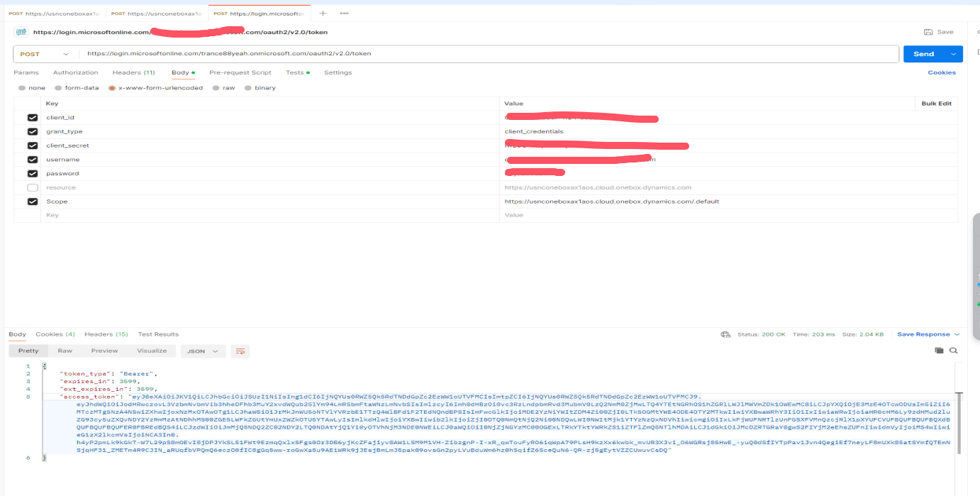Click the Save disk icon
The height and width of the screenshot is (496, 980).
coord(928,32)
